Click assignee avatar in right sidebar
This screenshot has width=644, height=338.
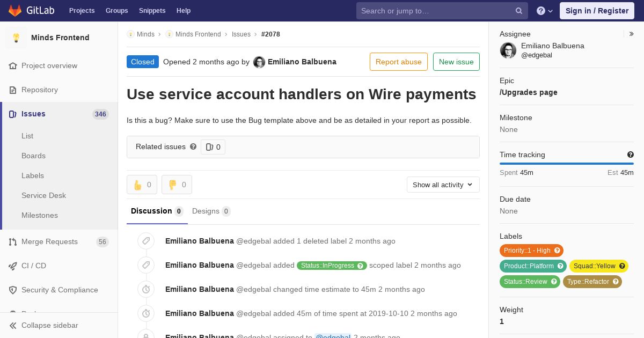pyautogui.click(x=508, y=50)
